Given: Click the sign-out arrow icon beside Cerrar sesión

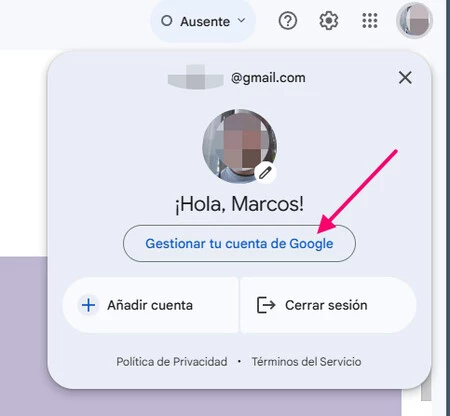Looking at the screenshot, I should coord(266,305).
